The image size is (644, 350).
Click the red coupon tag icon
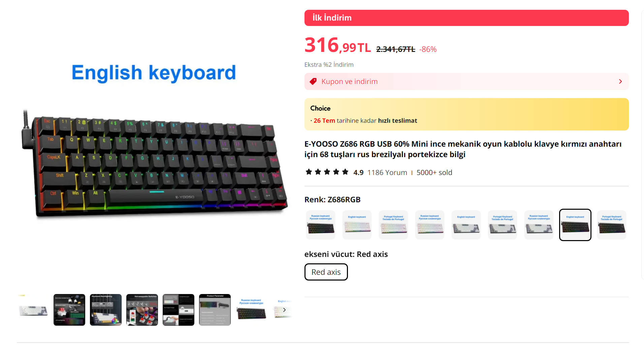[x=313, y=81]
